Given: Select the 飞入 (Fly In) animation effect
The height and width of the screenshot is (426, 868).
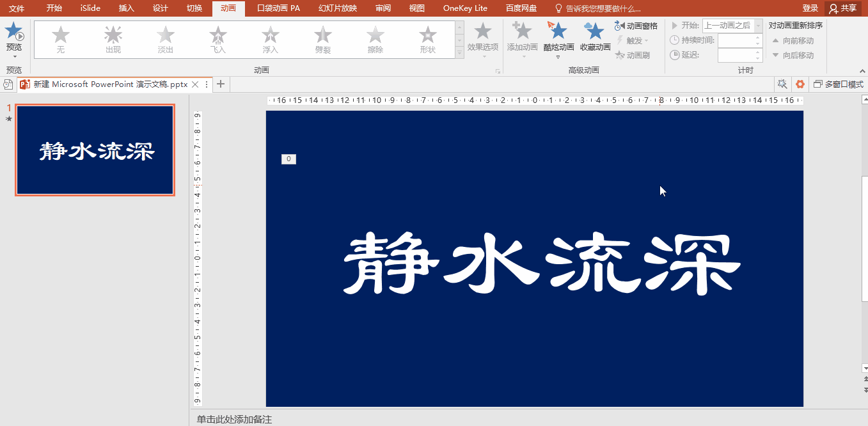Looking at the screenshot, I should 218,39.
